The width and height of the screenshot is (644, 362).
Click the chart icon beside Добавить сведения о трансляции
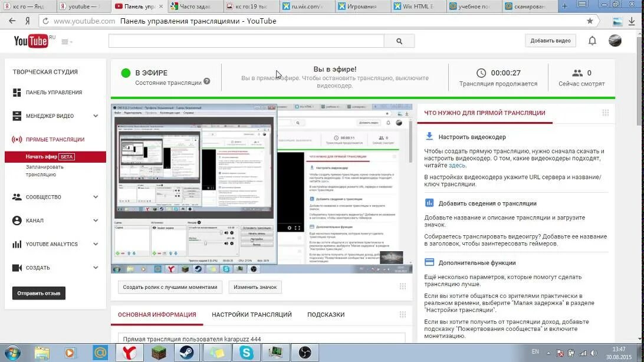click(x=429, y=203)
